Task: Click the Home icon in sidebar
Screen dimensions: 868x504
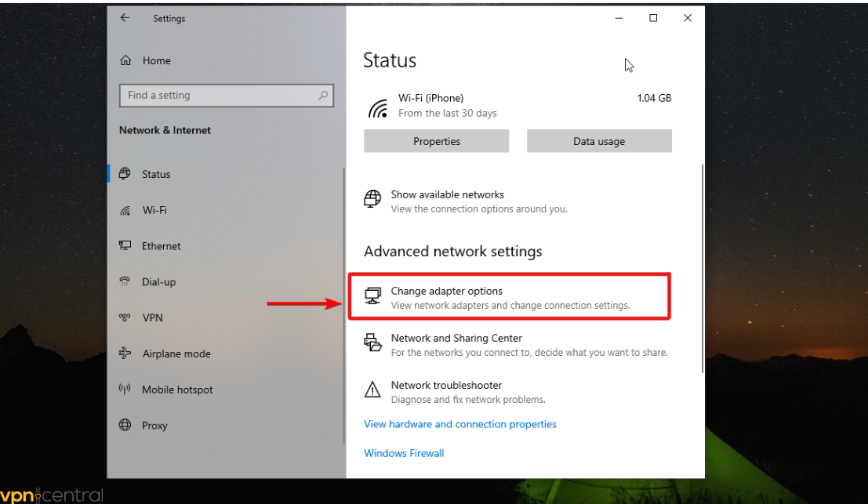Action: (125, 61)
